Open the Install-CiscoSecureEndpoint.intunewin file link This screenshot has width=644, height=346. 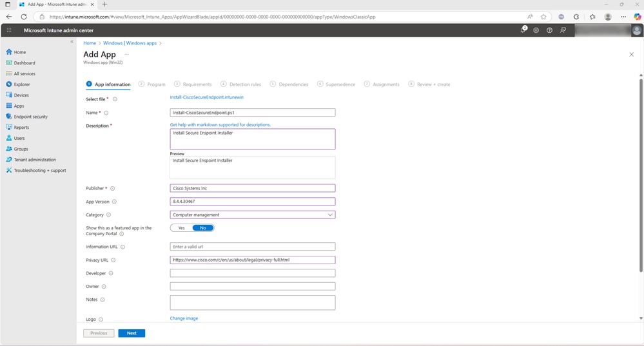(x=206, y=97)
